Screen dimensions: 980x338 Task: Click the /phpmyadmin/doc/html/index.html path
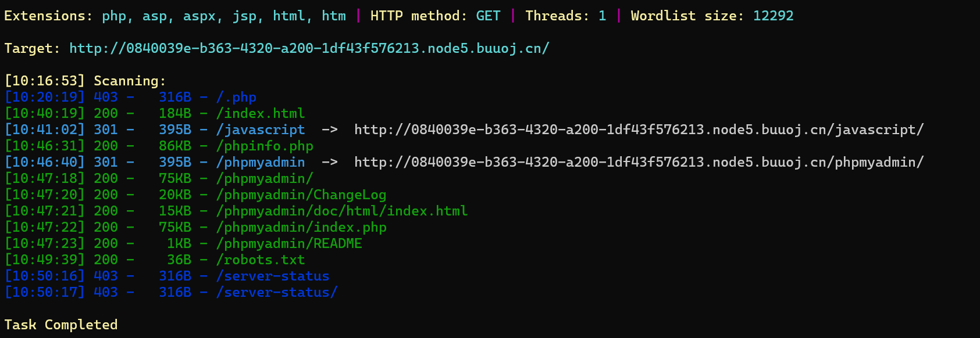click(x=342, y=211)
